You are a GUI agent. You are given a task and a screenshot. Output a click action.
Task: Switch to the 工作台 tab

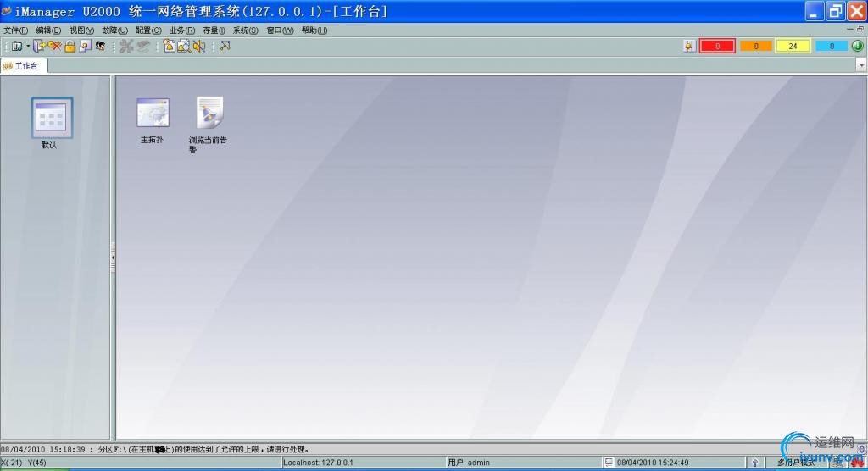(24, 66)
